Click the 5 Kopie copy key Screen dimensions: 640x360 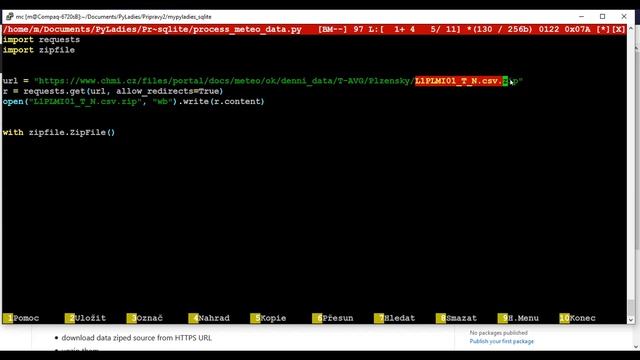pos(269,318)
